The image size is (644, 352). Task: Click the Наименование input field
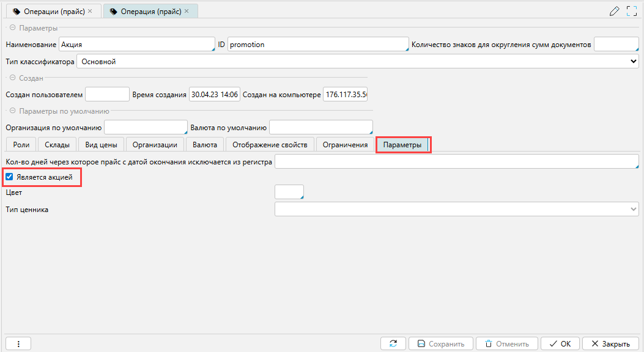click(136, 45)
